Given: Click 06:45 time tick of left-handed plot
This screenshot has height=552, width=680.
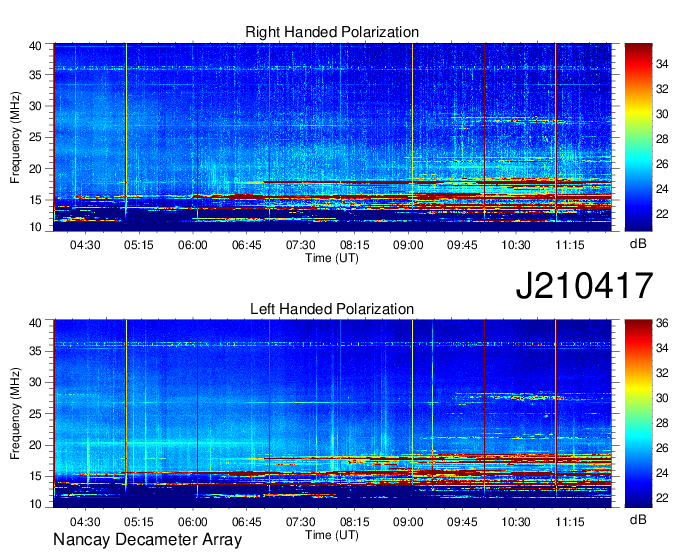Looking at the screenshot, I should point(246,522).
